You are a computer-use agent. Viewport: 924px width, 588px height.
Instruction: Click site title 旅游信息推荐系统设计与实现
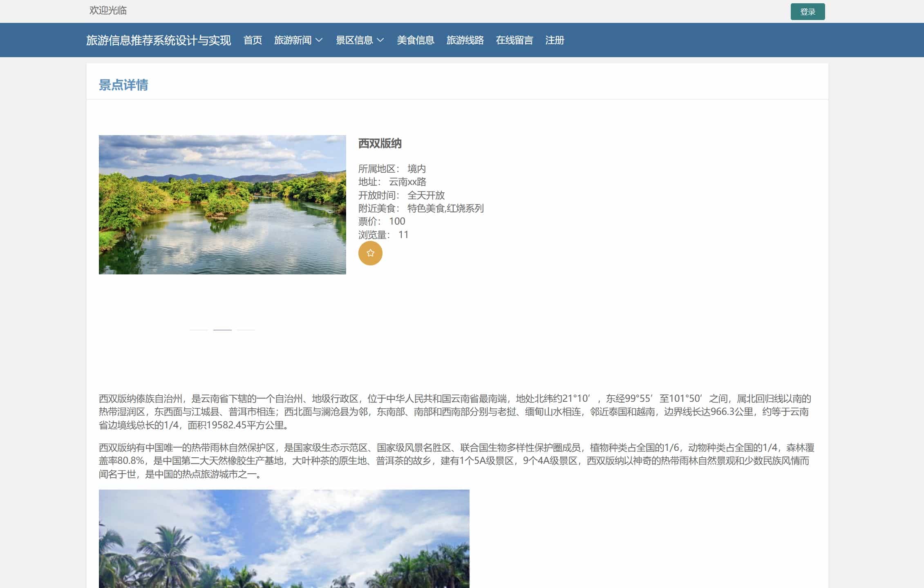pos(159,40)
